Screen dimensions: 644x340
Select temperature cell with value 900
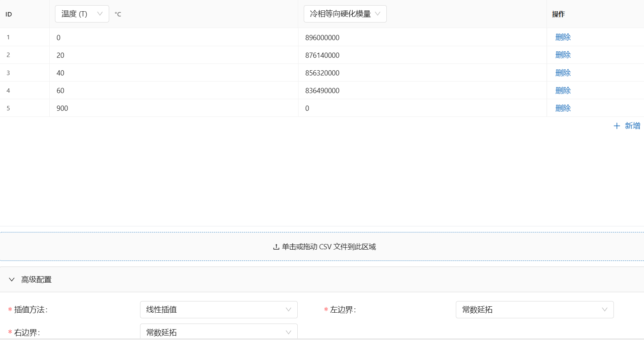(x=174, y=108)
